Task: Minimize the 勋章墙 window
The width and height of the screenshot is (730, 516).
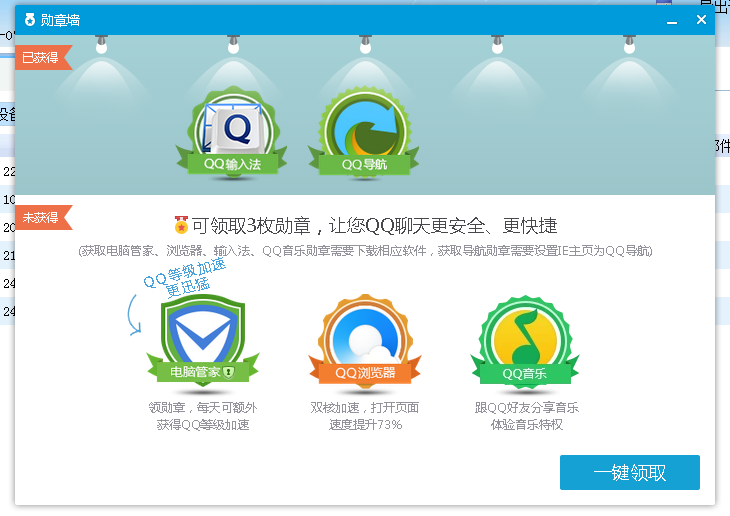Action: (x=672, y=20)
